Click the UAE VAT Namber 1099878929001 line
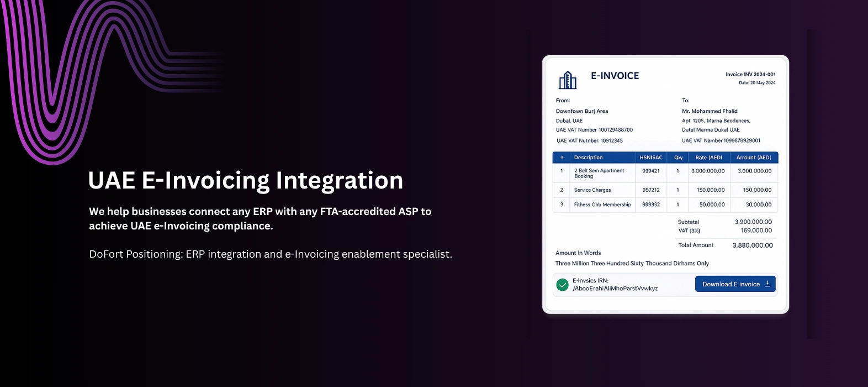868x387 pixels. click(x=721, y=140)
